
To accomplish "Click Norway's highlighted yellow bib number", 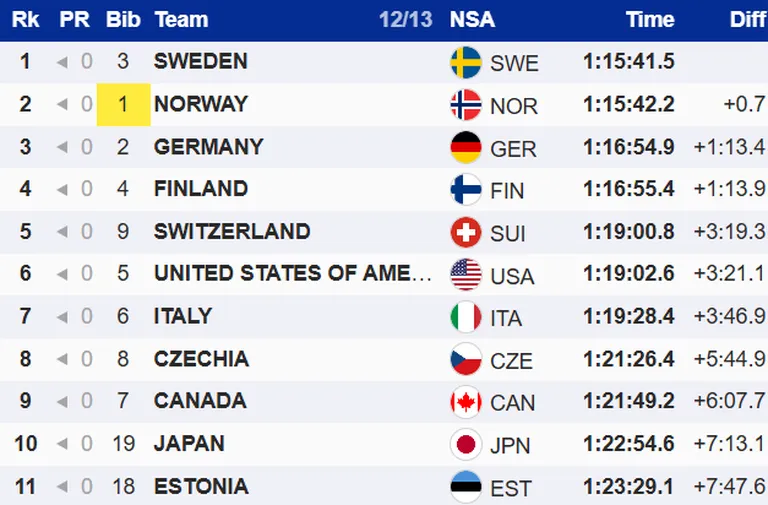I will click(123, 104).
